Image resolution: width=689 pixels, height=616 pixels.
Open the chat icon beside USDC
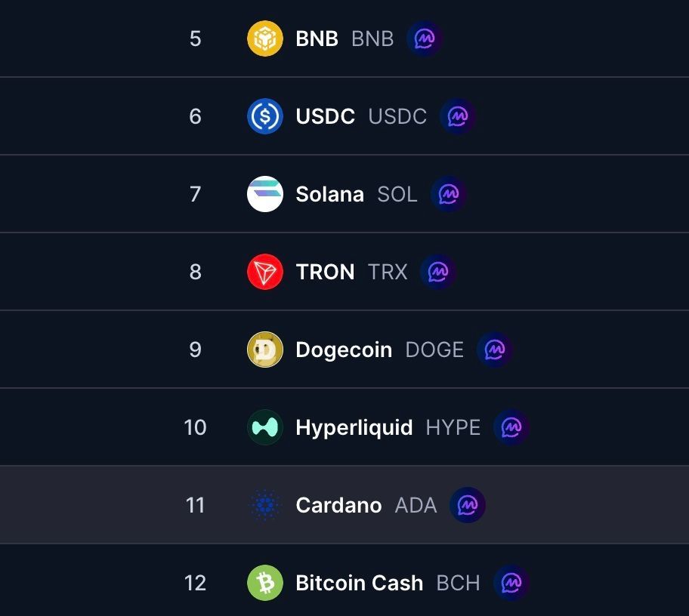coord(458,116)
